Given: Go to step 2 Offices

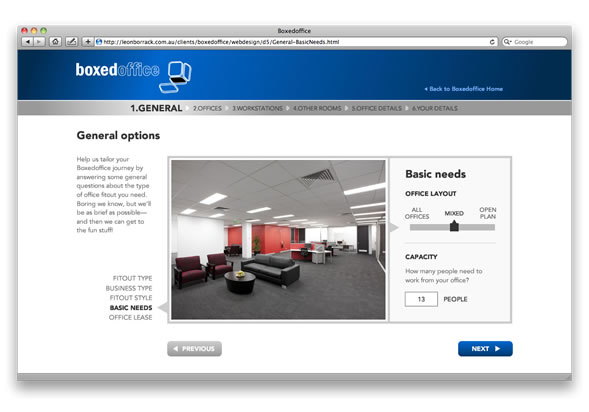Looking at the screenshot, I should [207, 109].
